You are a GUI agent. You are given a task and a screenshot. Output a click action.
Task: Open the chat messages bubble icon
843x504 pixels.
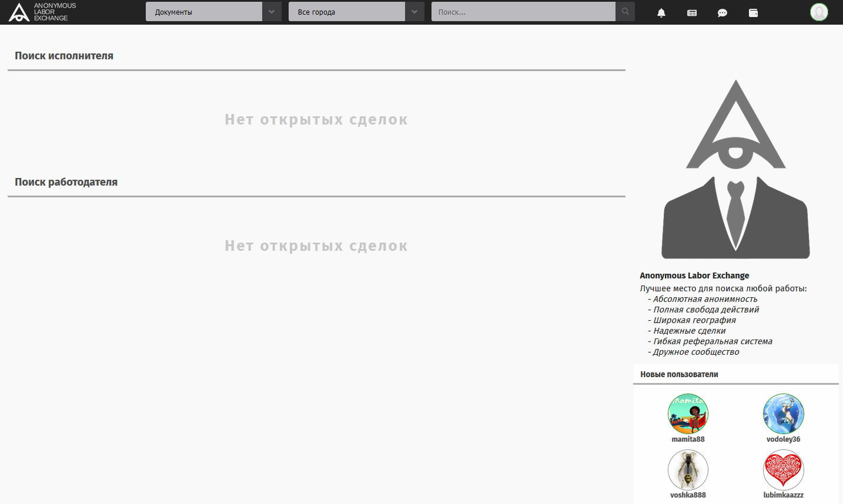(x=722, y=12)
